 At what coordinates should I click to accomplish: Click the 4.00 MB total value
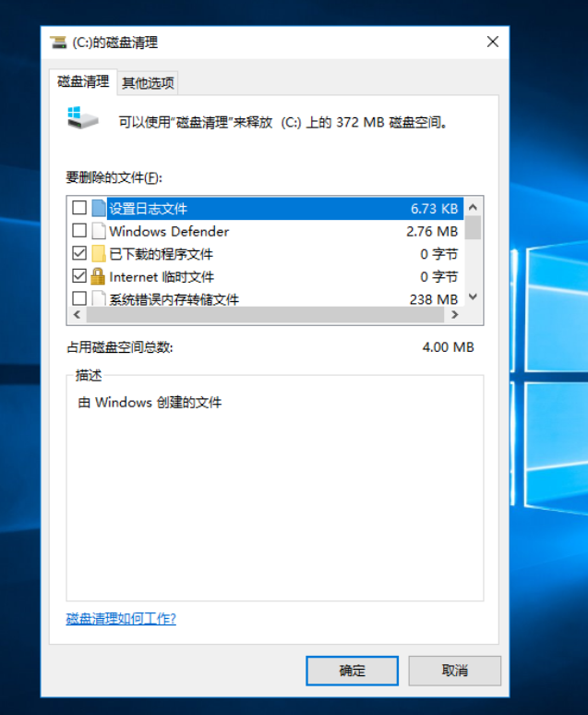coord(448,347)
